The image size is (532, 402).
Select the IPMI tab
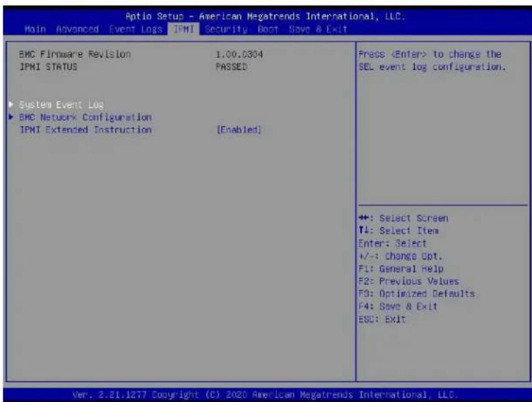click(184, 29)
